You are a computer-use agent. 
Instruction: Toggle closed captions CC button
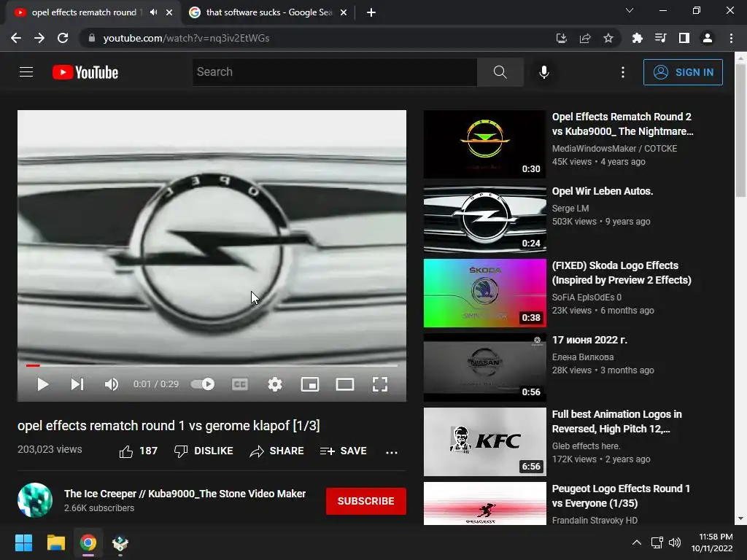(x=239, y=384)
